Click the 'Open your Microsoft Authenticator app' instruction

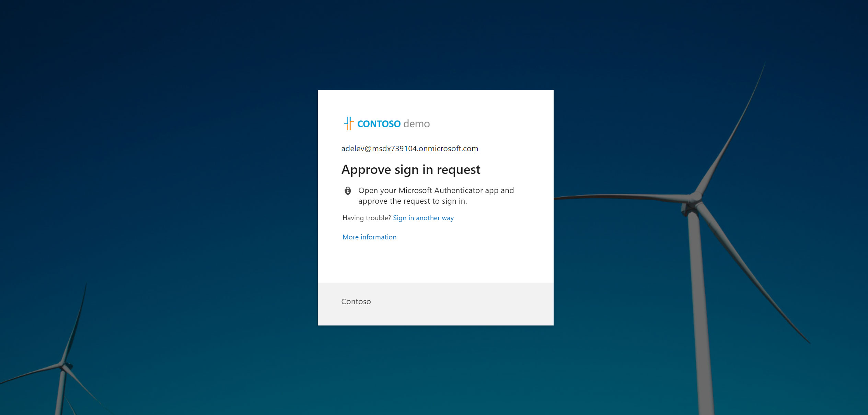(436, 196)
